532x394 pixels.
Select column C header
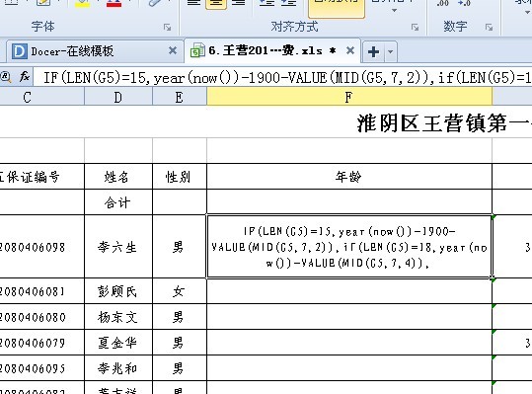41,98
